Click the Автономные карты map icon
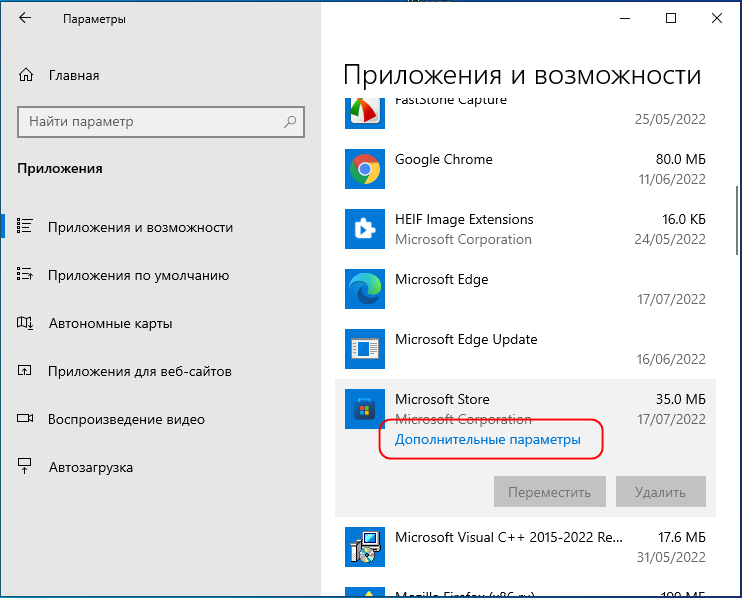Image resolution: width=742 pixels, height=598 pixels. 25,323
